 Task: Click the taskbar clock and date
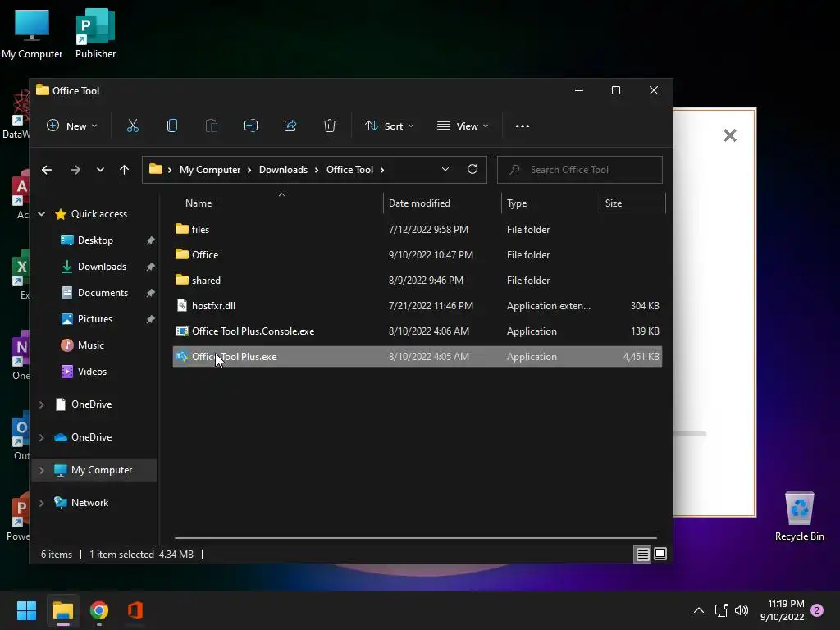point(782,610)
